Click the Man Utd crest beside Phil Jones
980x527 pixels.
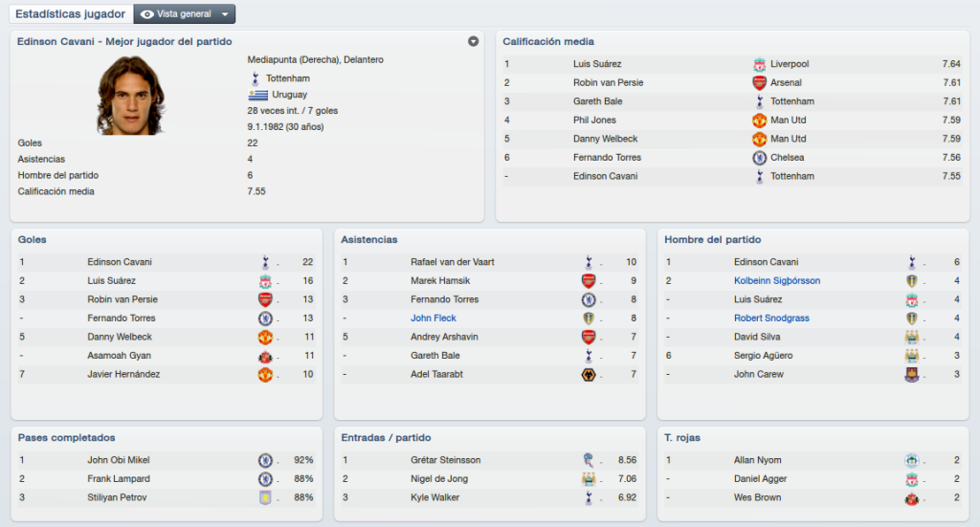click(x=759, y=120)
